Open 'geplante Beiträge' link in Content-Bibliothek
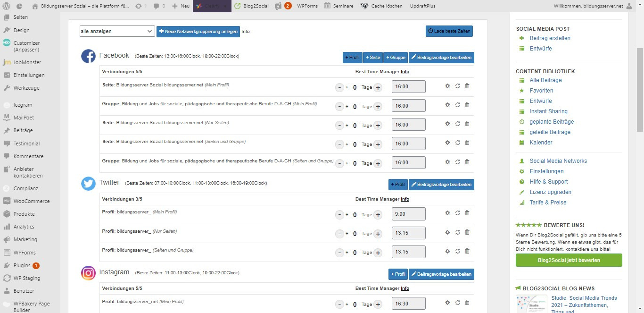644x313 pixels. [552, 122]
